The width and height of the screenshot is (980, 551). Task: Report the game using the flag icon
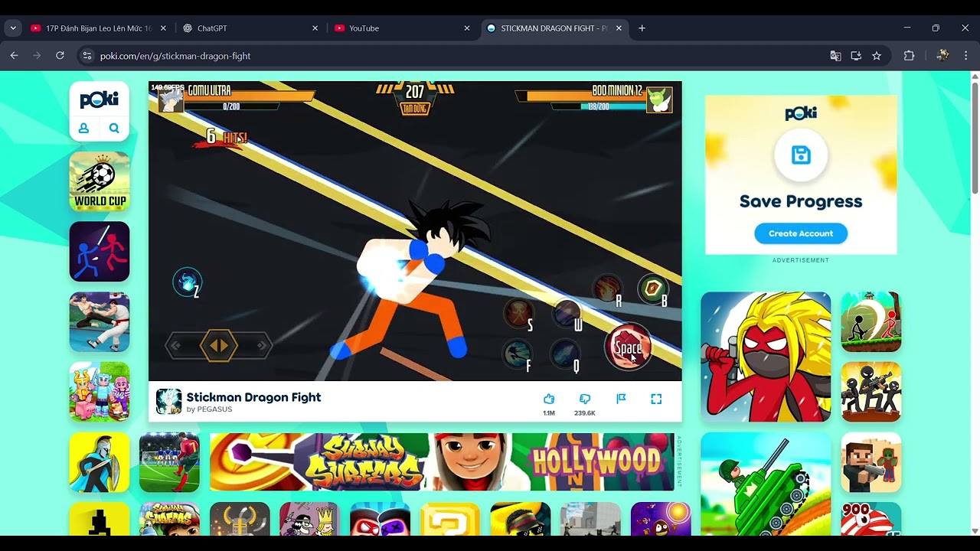tap(621, 399)
